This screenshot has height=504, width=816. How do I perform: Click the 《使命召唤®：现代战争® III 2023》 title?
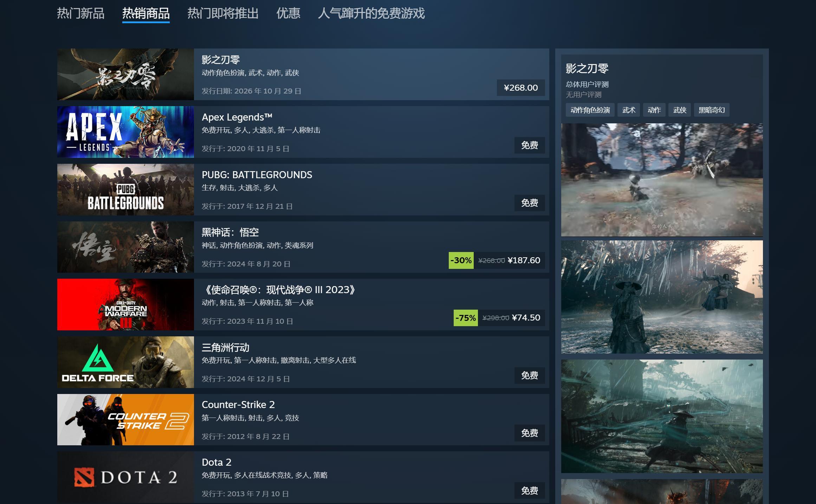click(280, 290)
